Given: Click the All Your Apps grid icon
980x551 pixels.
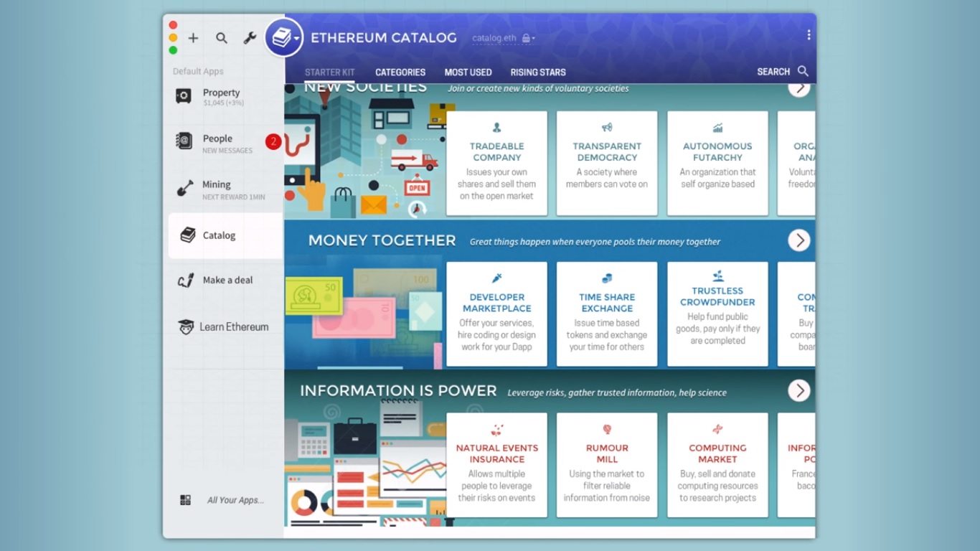Looking at the screenshot, I should point(185,500).
